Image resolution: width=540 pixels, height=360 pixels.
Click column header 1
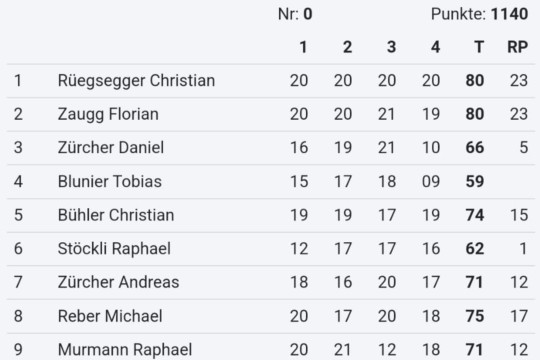click(303, 47)
